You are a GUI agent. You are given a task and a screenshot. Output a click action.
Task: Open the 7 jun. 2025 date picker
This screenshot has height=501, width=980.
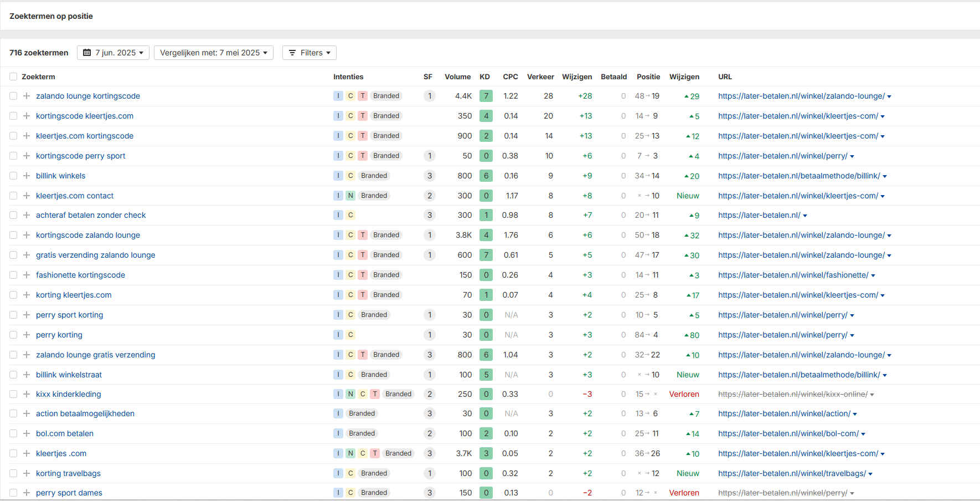pos(113,53)
